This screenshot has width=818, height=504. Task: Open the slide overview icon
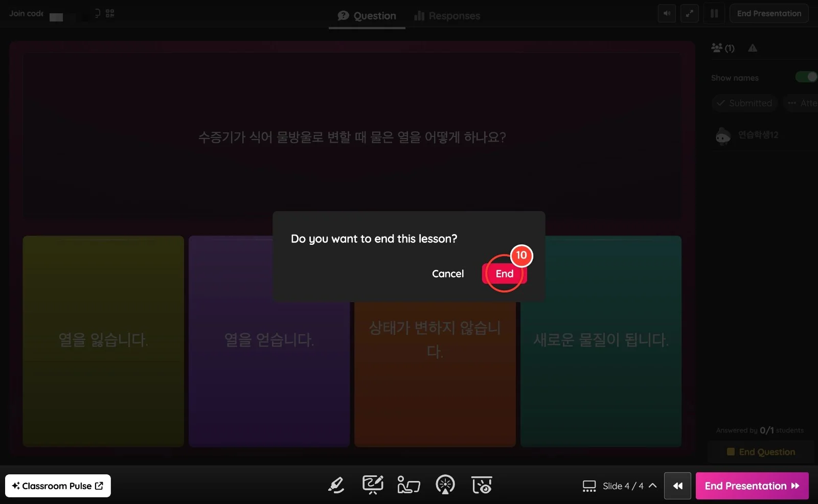[589, 486]
